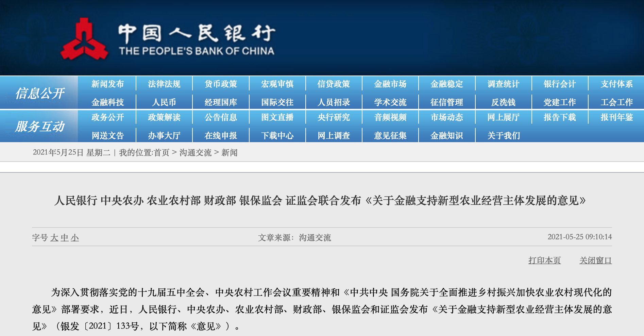Click timestamp 2021-05-25 09:10:14

[580, 237]
